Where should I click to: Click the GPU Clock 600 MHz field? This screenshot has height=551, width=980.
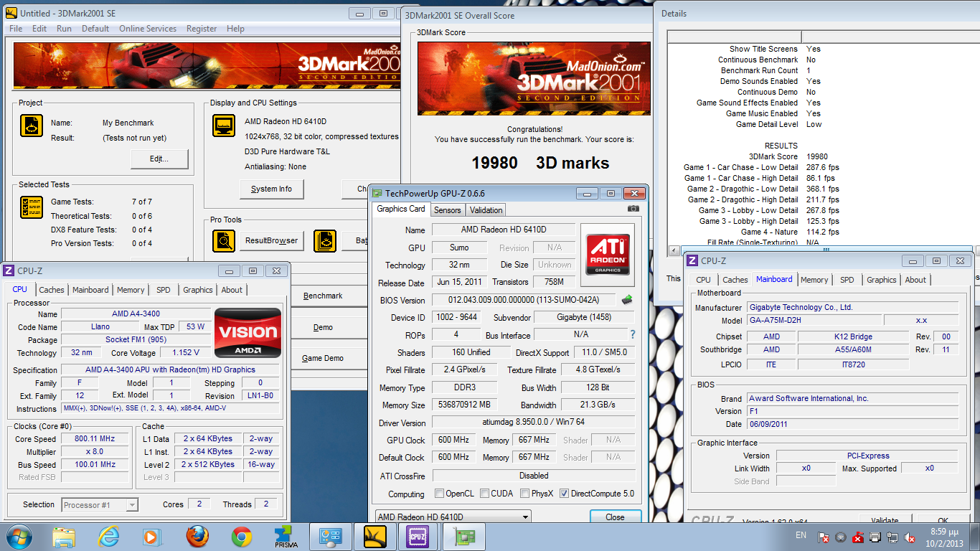[x=454, y=440]
